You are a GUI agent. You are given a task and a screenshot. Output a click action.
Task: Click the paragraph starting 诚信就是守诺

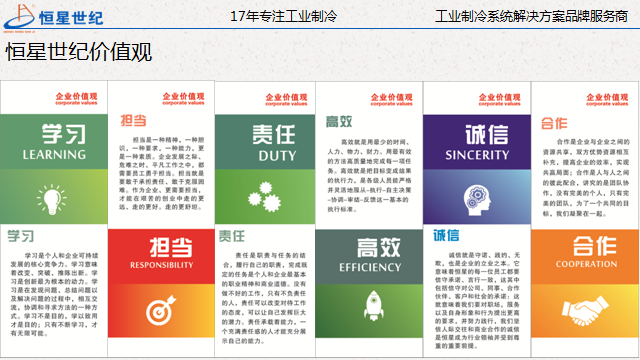[478, 300]
